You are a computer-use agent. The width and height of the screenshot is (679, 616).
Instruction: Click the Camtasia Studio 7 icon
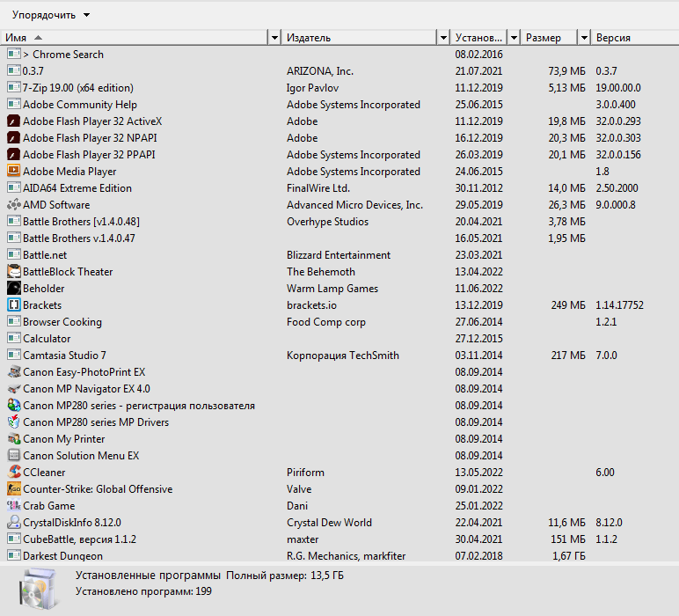[x=14, y=356]
